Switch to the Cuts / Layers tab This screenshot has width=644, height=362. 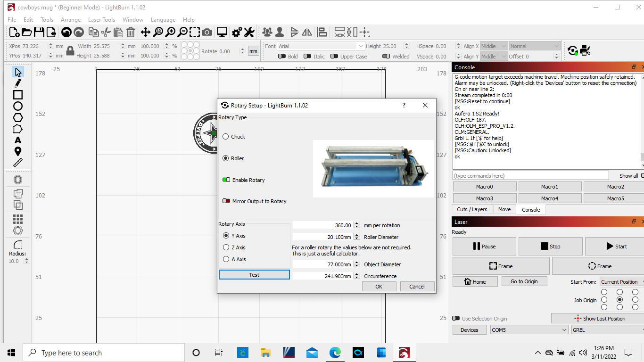(472, 209)
